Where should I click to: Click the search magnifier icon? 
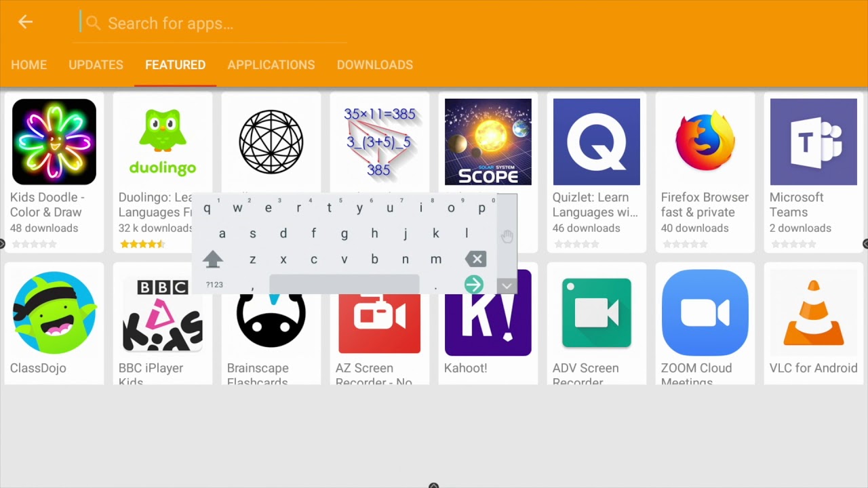(93, 23)
